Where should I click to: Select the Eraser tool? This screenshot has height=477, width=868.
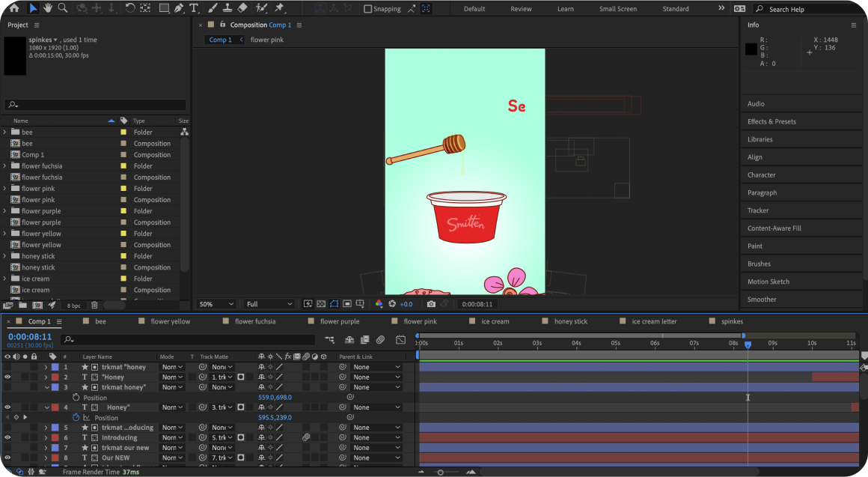[x=242, y=8]
